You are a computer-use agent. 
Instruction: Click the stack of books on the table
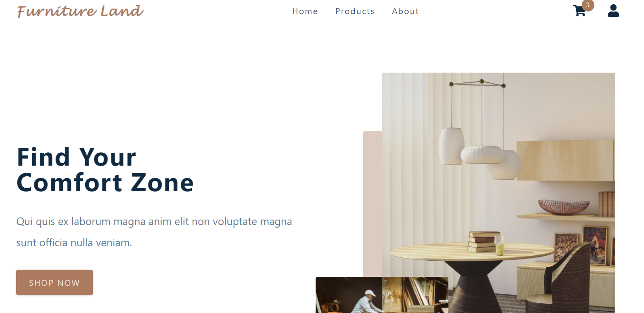point(484,241)
